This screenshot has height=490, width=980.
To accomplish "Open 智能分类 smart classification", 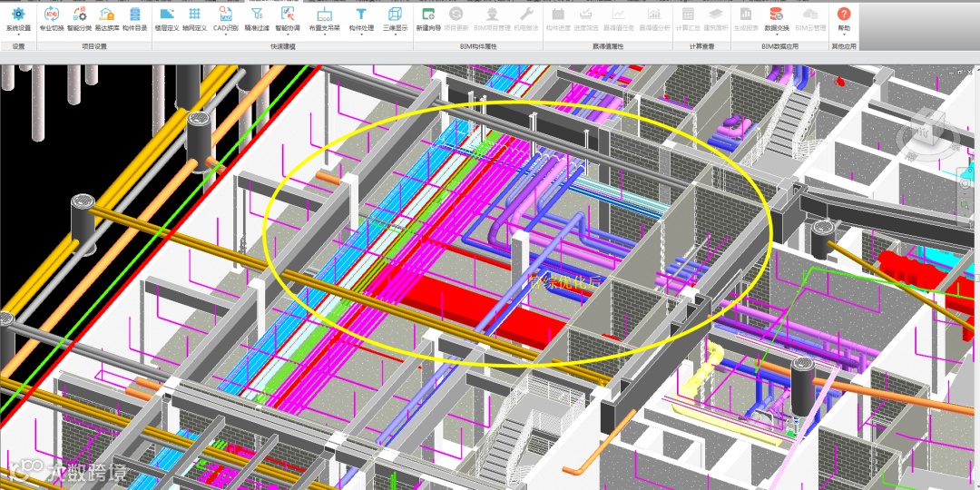I will (x=79, y=19).
